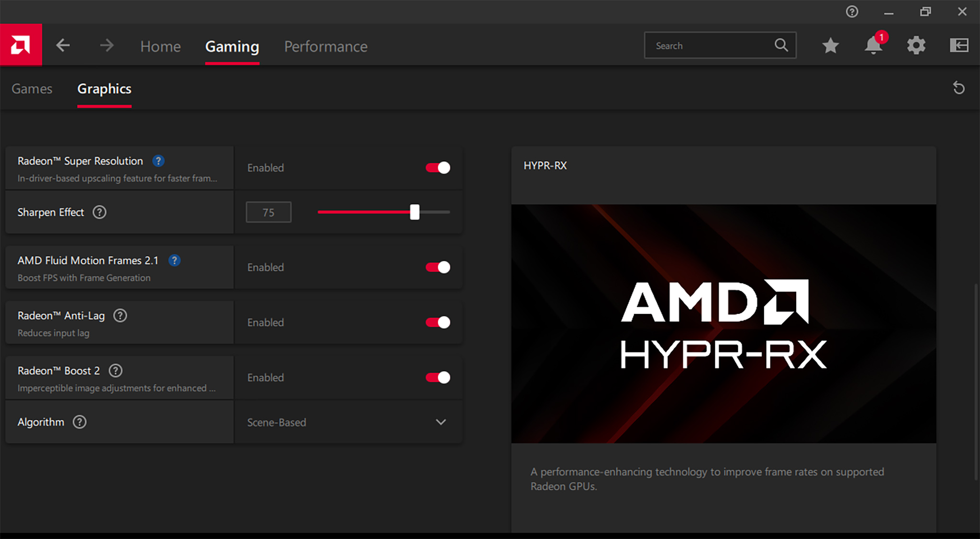Open notifications via the bell icon
Viewport: 980px width, 539px height.
click(873, 45)
